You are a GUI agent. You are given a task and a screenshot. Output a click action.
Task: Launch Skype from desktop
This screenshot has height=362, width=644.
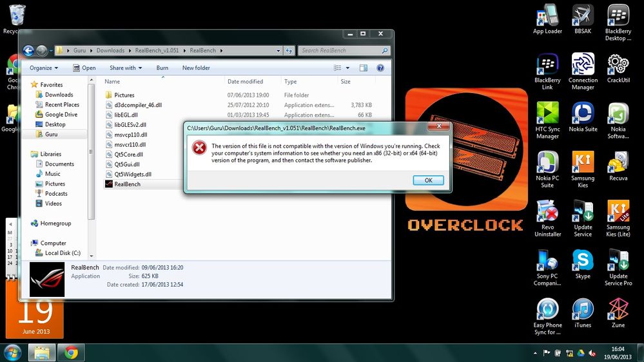pos(583,264)
